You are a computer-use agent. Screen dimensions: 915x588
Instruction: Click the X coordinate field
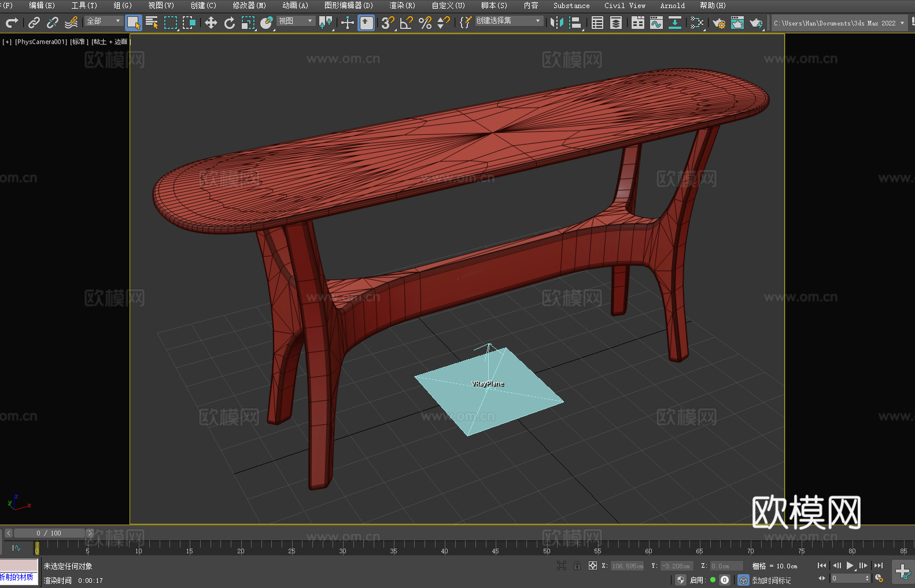point(628,566)
